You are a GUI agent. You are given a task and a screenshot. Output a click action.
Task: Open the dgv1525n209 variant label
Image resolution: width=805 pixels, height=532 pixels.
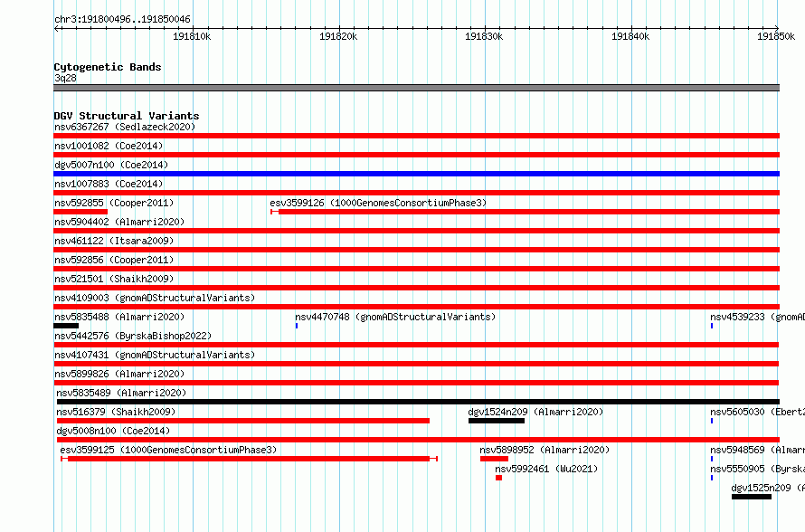pyautogui.click(x=768, y=488)
